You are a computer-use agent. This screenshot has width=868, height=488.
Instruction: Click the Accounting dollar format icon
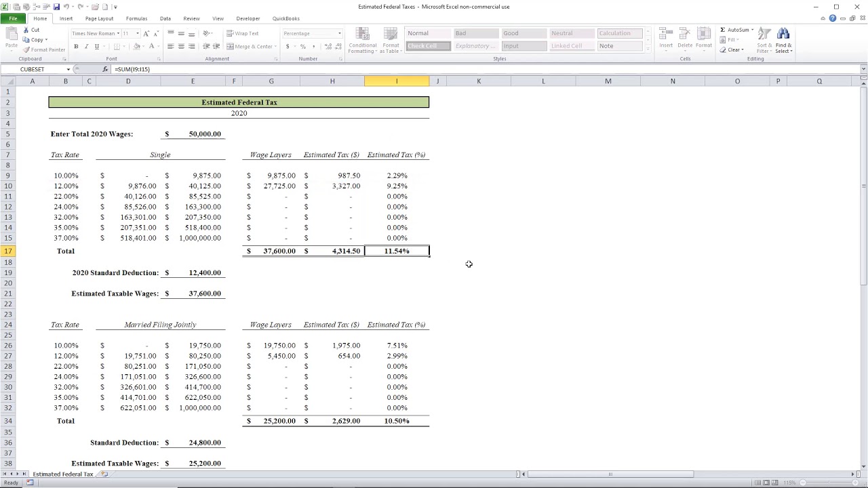[288, 46]
